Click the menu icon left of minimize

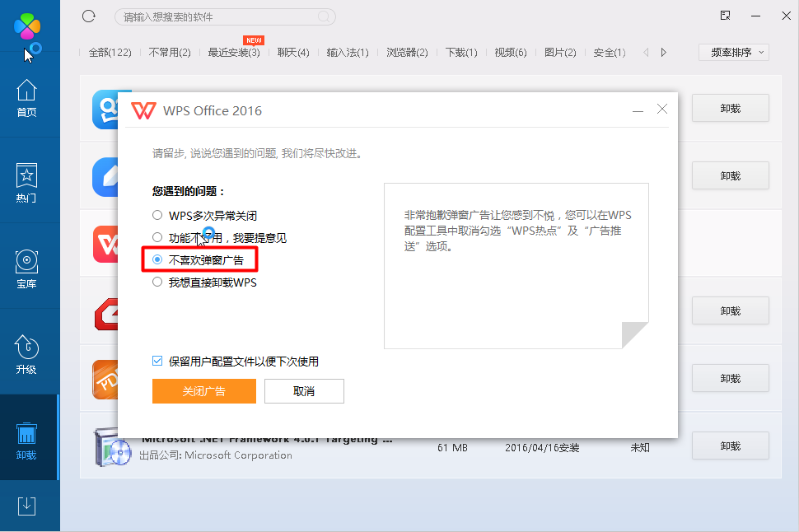click(x=725, y=16)
